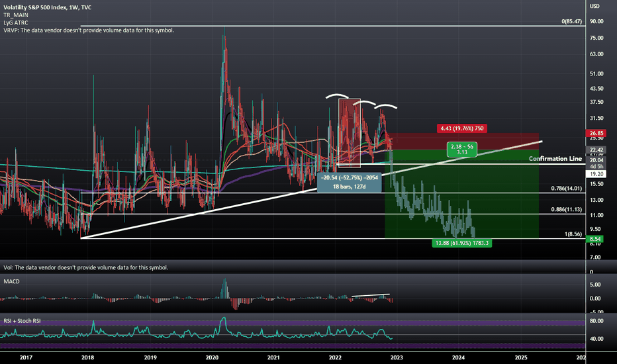Click the 2.38 ~ 56 risk-reward label
Image resolution: width=617 pixels, height=364 pixels.
click(462, 150)
